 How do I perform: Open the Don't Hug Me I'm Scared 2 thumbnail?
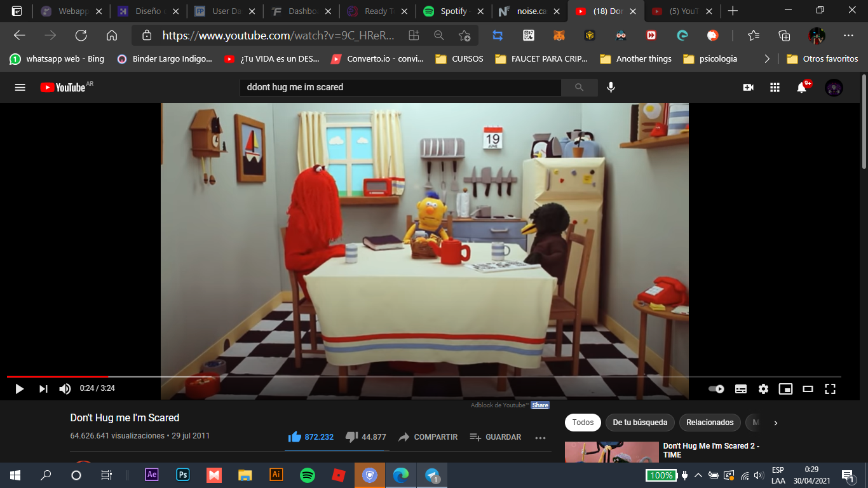[611, 452]
